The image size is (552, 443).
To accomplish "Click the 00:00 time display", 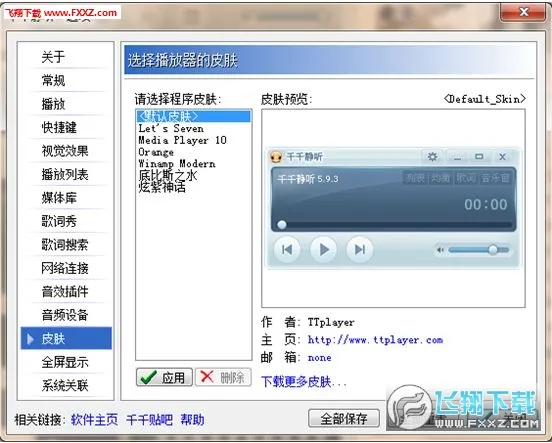I will click(x=486, y=204).
